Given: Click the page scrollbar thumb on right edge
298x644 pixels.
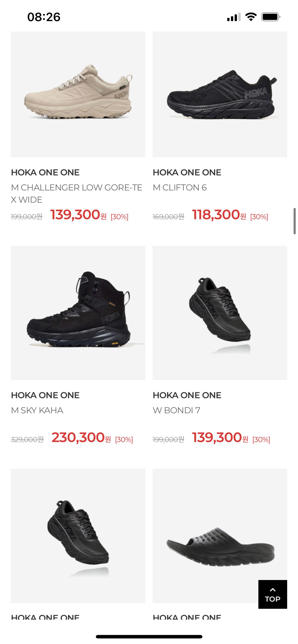Looking at the screenshot, I should click(295, 221).
